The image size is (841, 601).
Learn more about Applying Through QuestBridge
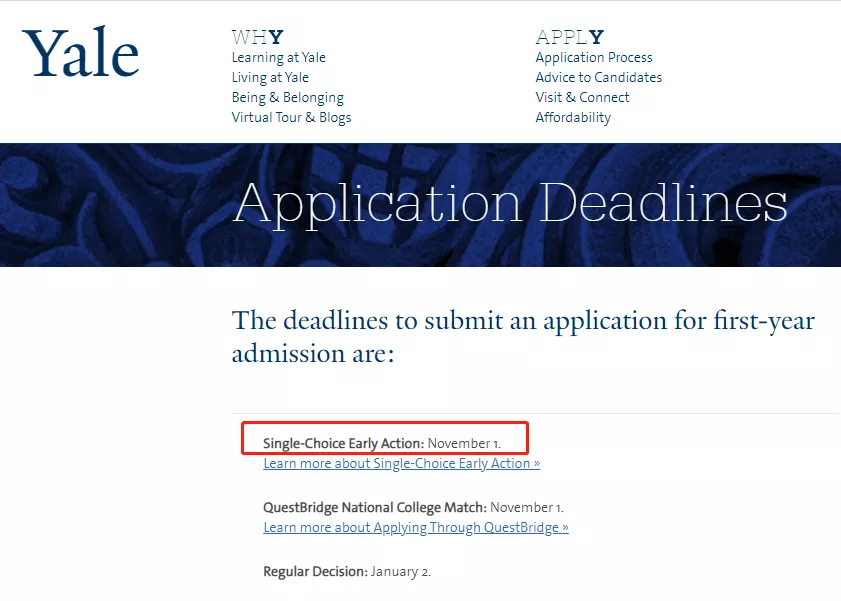tap(416, 528)
